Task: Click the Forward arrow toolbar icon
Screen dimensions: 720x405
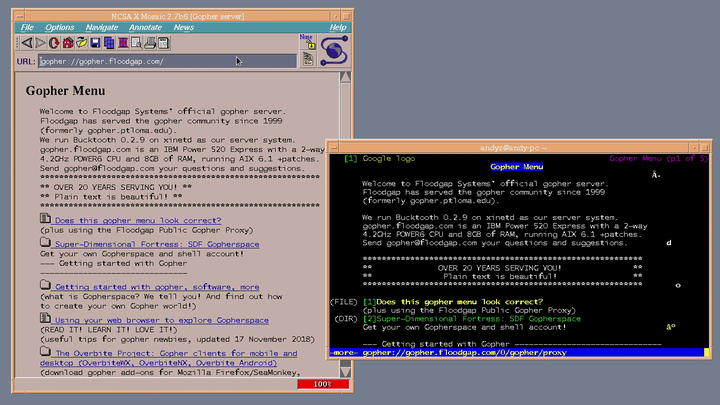Action: (40, 43)
